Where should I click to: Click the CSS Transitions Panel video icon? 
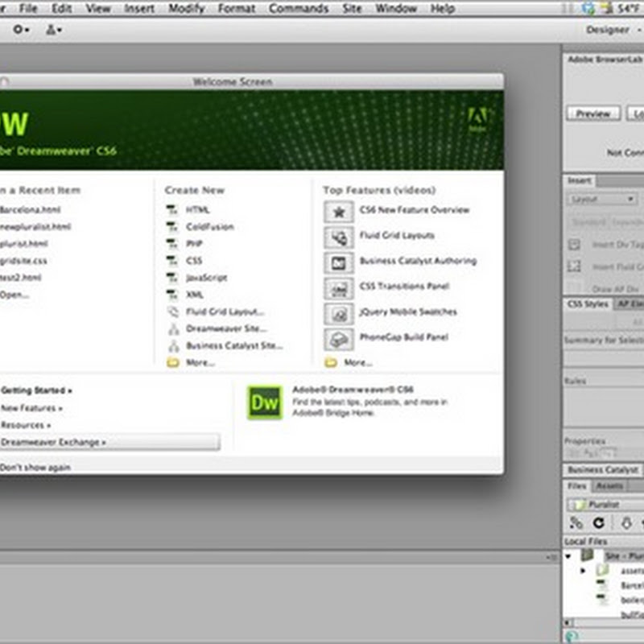pos(338,288)
